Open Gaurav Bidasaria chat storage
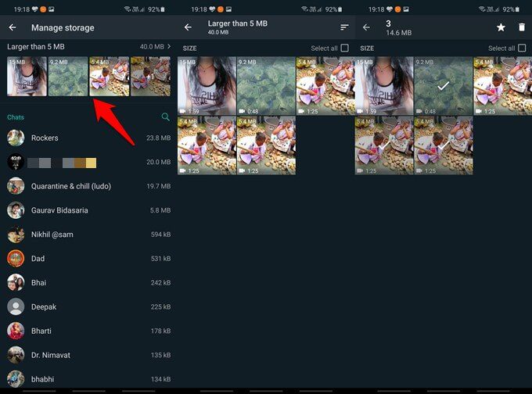 [88, 210]
